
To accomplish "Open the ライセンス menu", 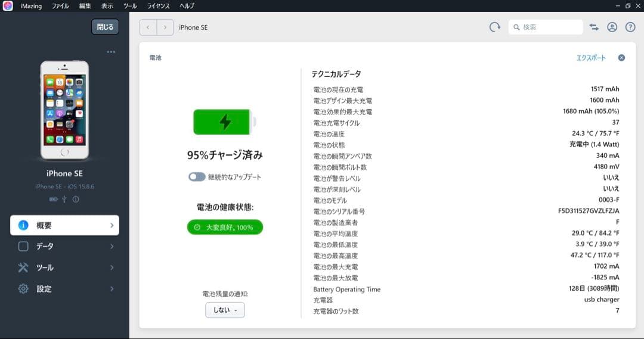I will [158, 6].
